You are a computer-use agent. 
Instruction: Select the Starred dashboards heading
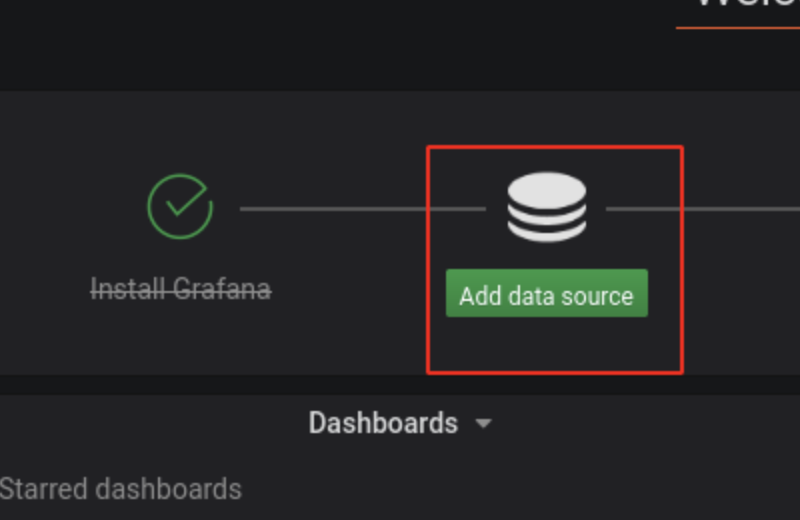click(x=120, y=489)
